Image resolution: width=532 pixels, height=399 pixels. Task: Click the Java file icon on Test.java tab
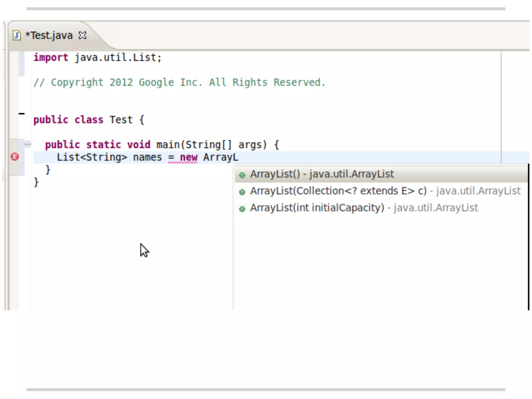tap(17, 35)
